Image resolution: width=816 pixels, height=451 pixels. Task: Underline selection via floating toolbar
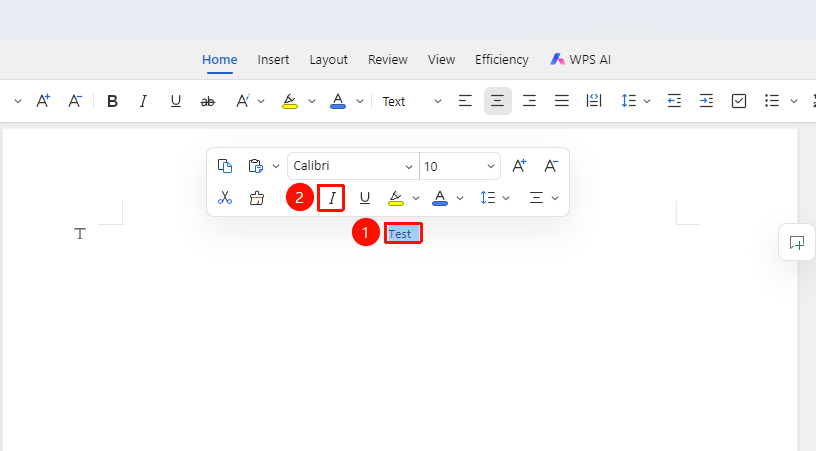pyautogui.click(x=365, y=198)
